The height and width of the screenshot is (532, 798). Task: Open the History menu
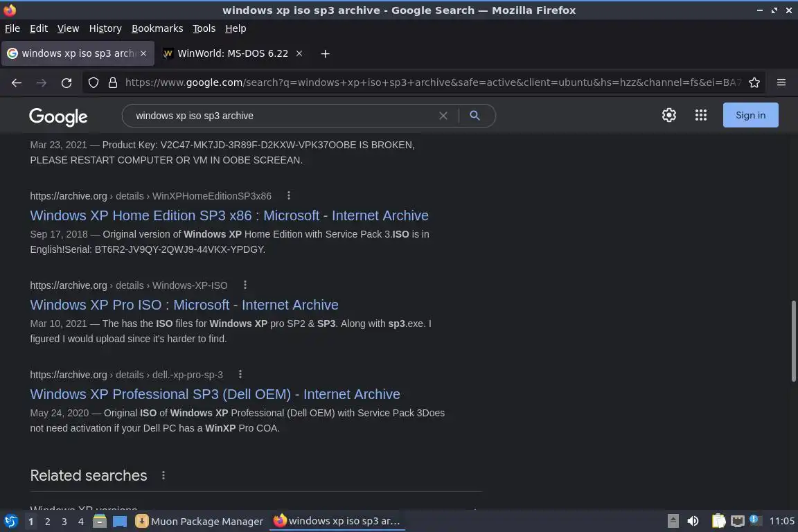[x=105, y=28]
